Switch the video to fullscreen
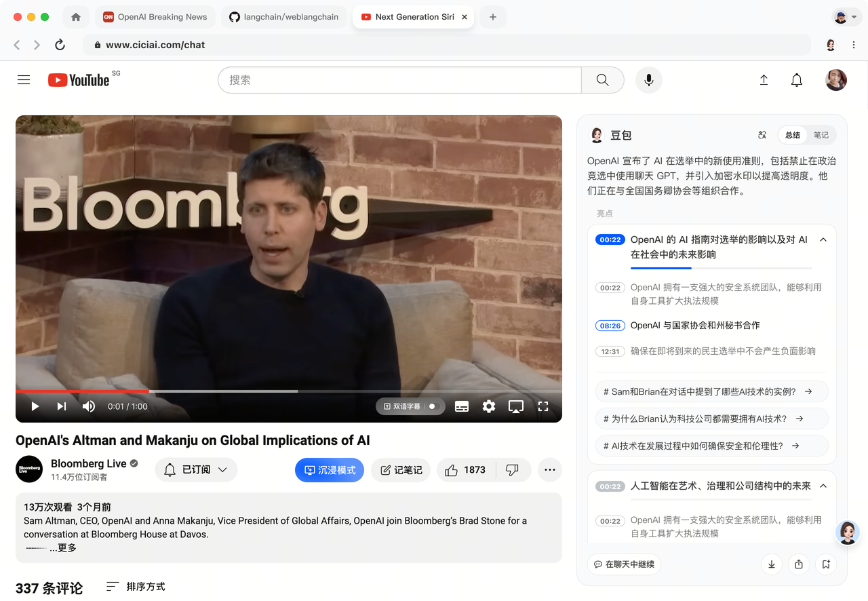This screenshot has height=601, width=868. click(543, 406)
